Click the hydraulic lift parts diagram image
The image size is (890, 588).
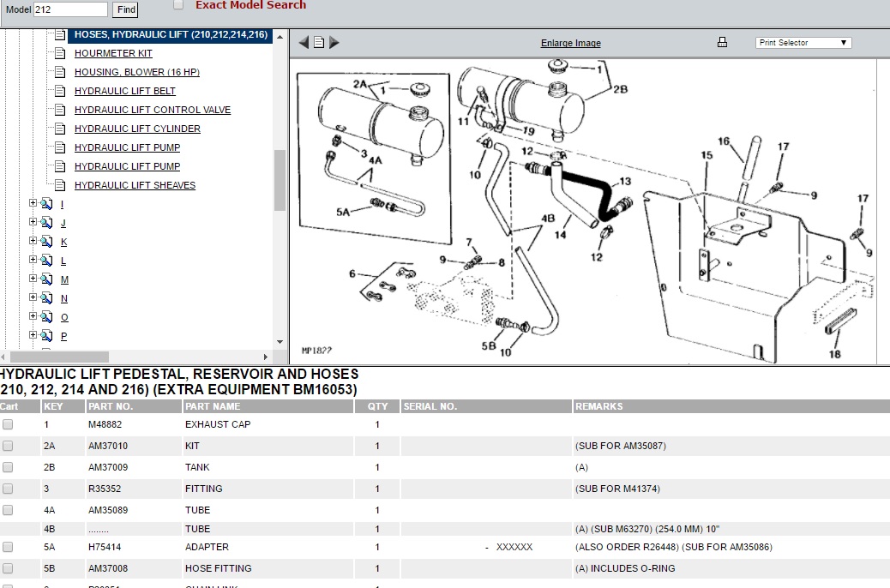tap(583, 211)
